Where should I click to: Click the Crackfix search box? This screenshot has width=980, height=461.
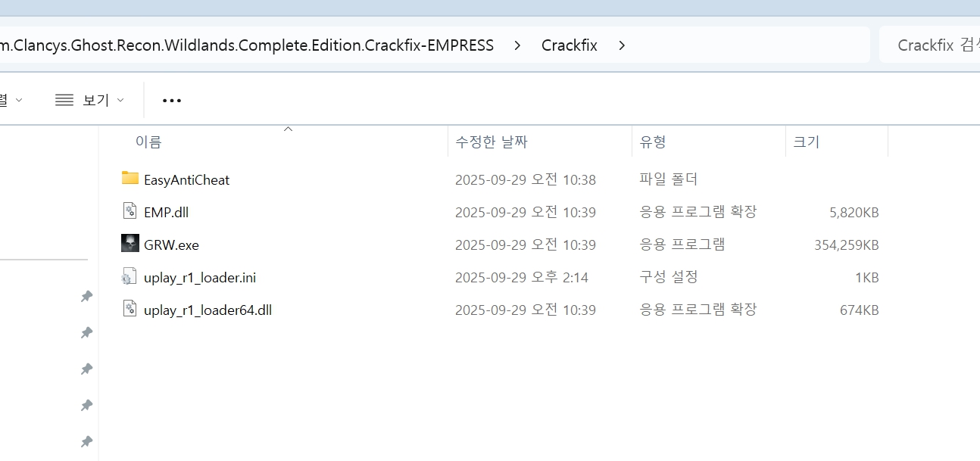929,45
